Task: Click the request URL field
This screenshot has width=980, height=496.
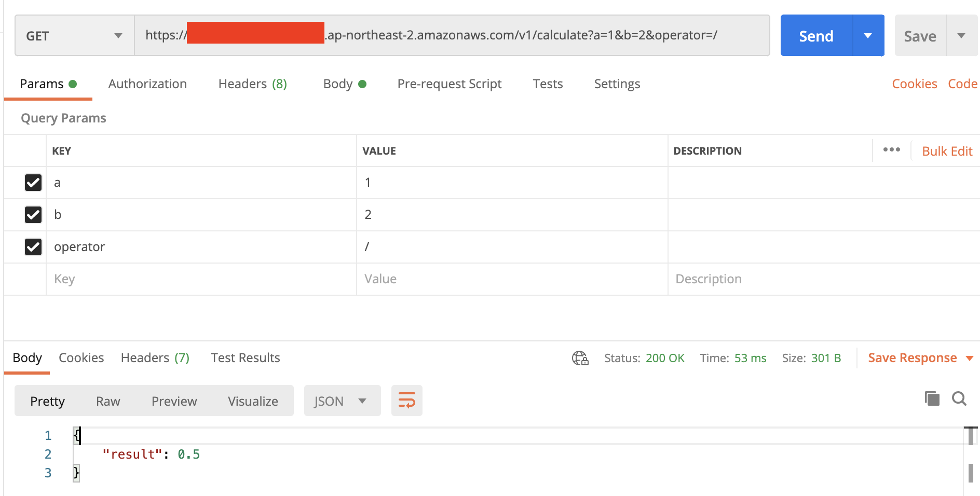Action: pos(452,35)
